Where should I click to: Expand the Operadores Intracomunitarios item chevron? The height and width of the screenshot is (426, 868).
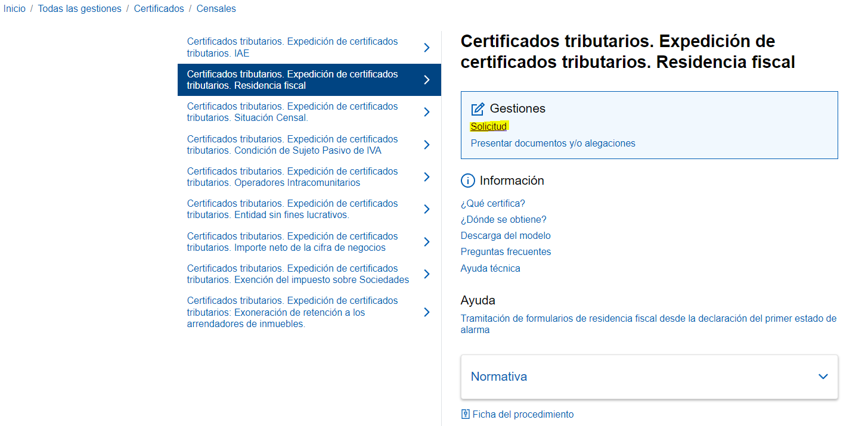(x=426, y=177)
